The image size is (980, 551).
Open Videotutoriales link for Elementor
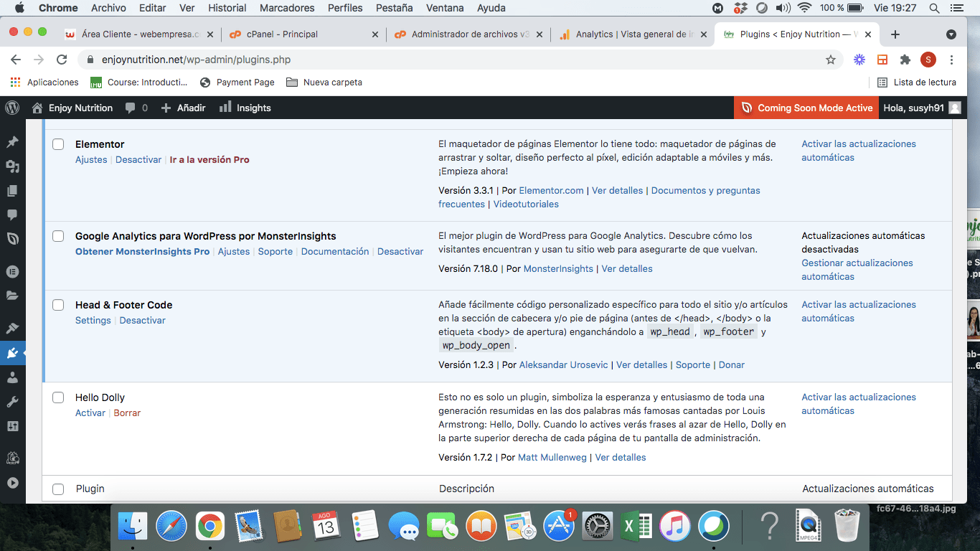point(526,204)
